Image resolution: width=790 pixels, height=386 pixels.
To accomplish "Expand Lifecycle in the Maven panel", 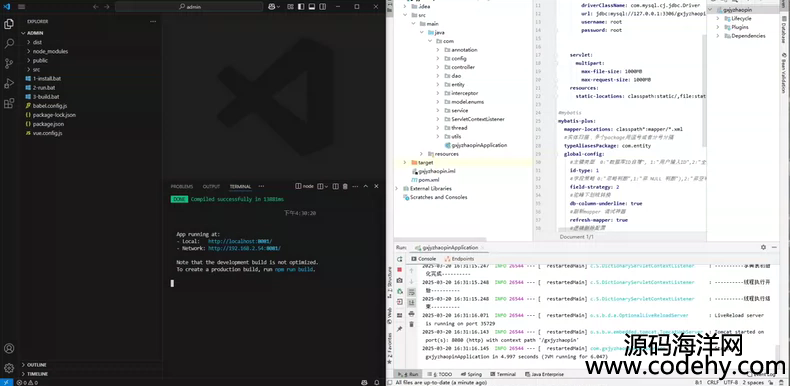I will (718, 19).
